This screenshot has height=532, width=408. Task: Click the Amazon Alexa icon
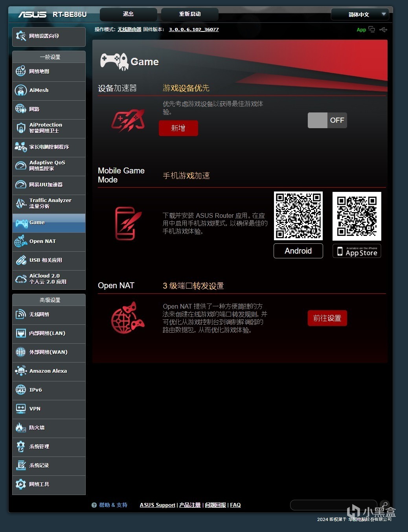(x=20, y=371)
